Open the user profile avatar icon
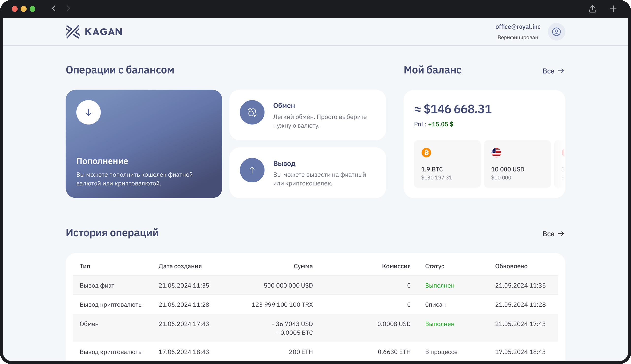Viewport: 631px width, 364px height. click(556, 32)
